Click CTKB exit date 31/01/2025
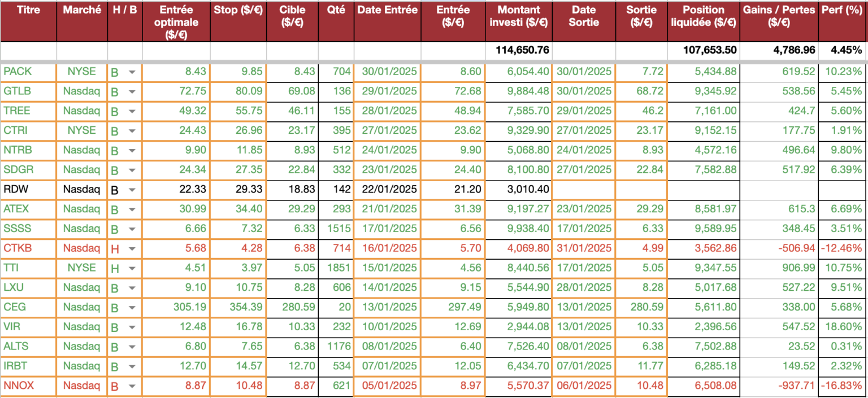Screen dimensions: 868x398 [x=584, y=248]
